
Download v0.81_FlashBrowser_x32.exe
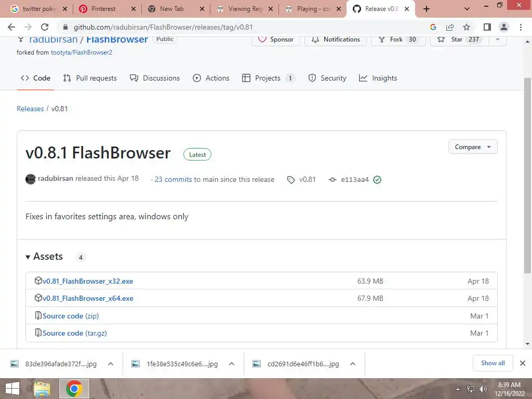[x=88, y=281]
